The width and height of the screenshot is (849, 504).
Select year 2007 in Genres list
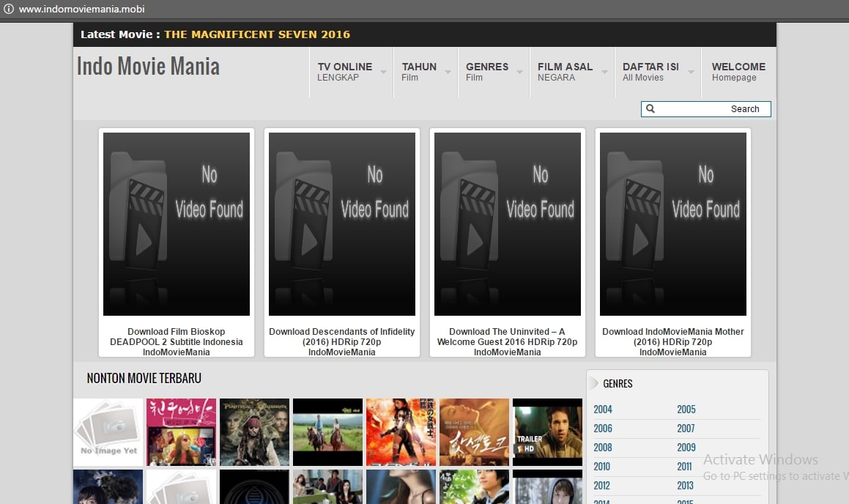pos(686,429)
